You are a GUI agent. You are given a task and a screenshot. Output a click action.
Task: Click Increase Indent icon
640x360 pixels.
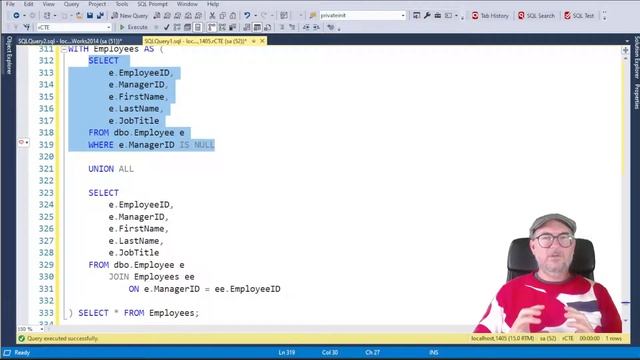pos(316,27)
